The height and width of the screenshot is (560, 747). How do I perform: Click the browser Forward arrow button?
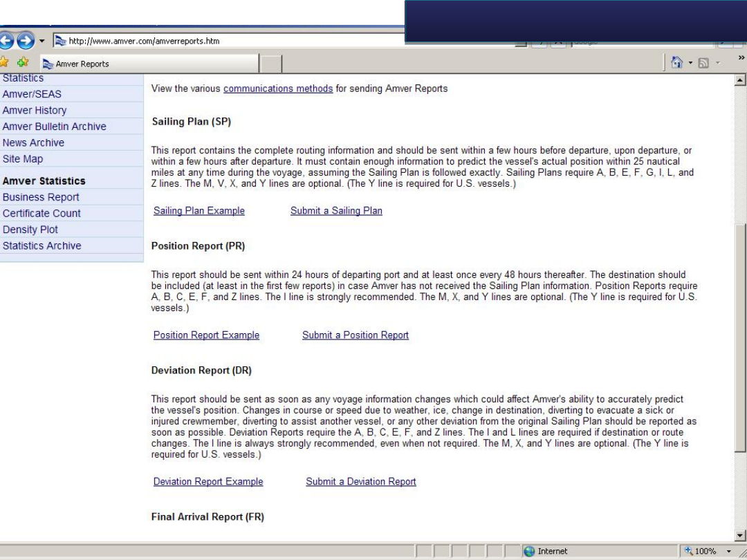coord(26,41)
